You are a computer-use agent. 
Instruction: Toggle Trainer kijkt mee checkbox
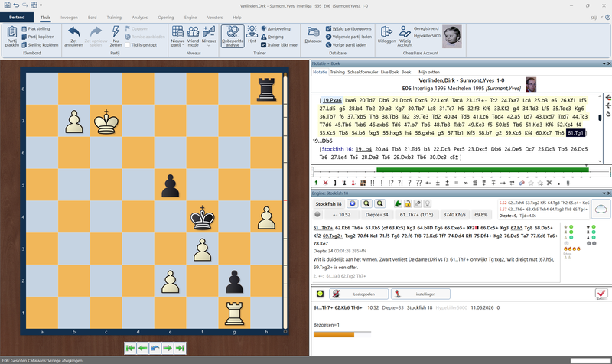point(263,45)
